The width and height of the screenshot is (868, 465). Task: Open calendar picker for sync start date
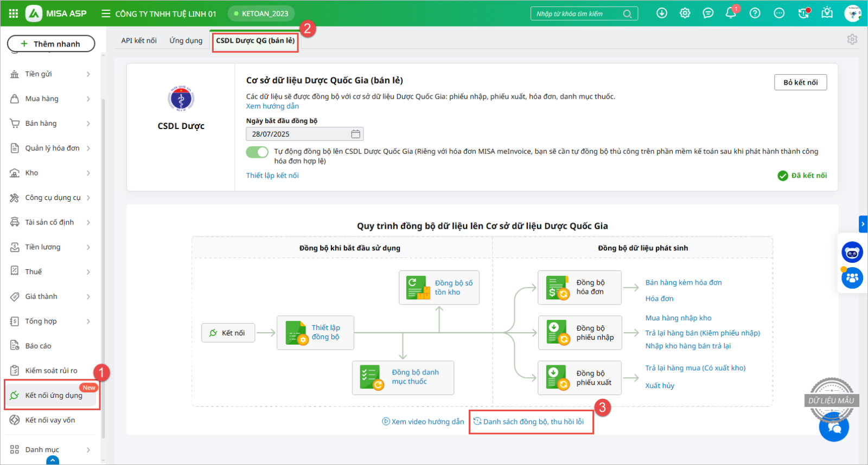tap(355, 134)
